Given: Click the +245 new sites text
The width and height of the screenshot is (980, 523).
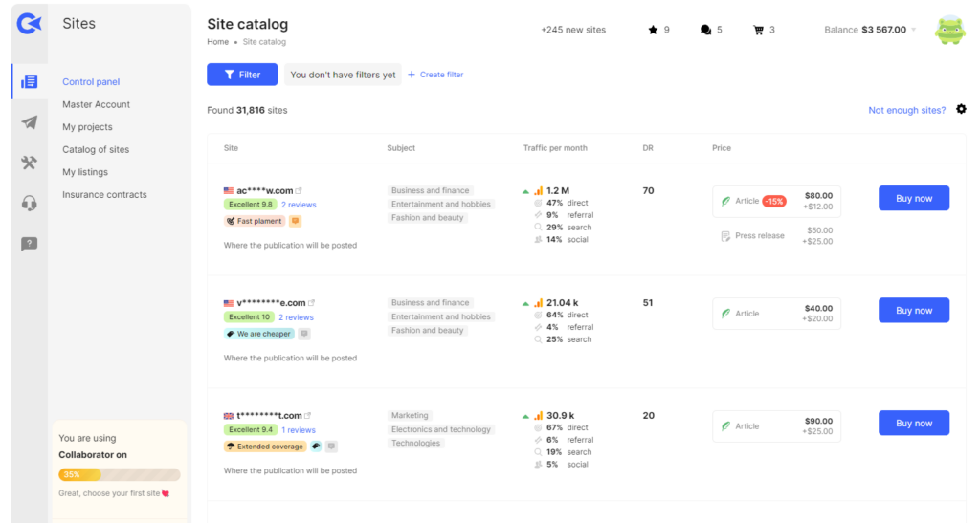Looking at the screenshot, I should (573, 30).
